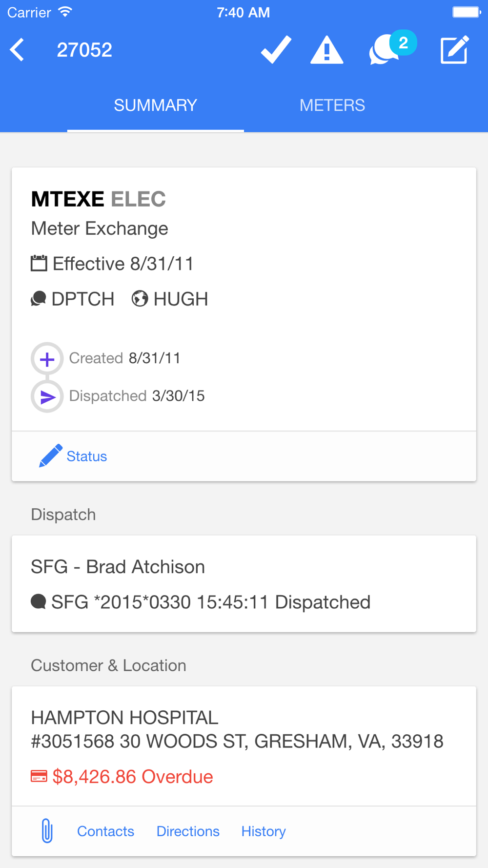Tap the plus Created timeline icon
488x868 pixels.
(47, 359)
